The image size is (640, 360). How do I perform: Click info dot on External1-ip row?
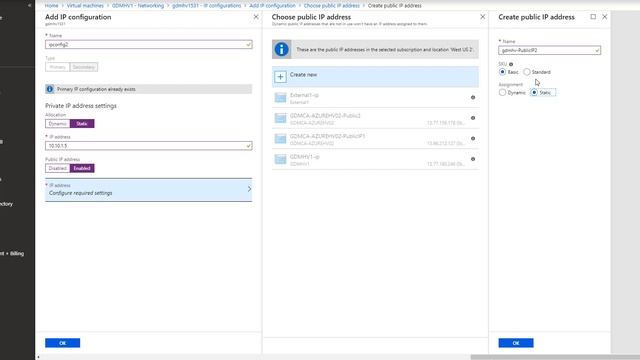473,98
